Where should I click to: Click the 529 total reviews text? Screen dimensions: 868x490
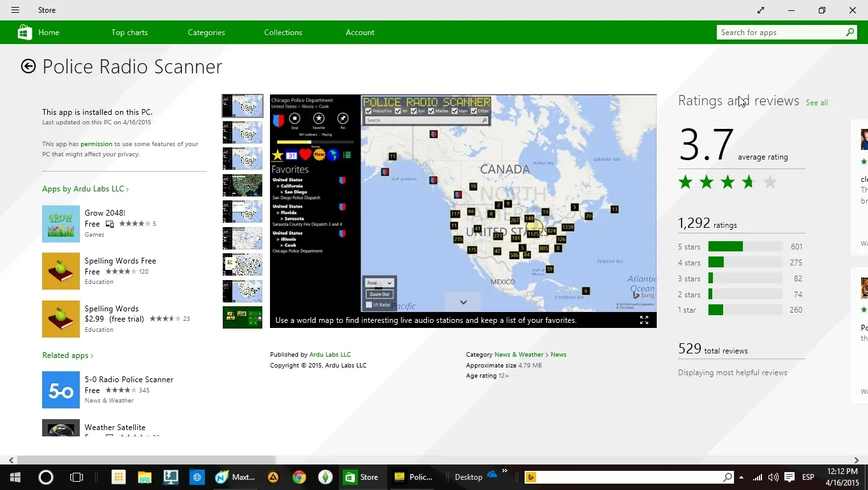click(x=712, y=349)
